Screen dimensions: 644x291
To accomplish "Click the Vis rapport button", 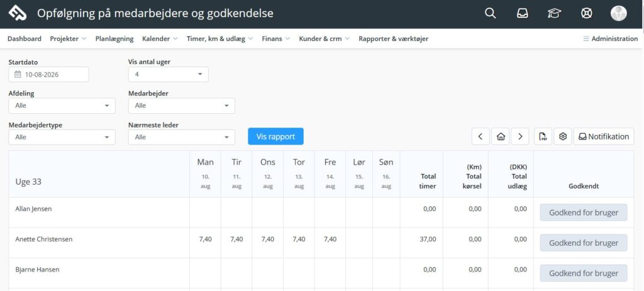I will (x=275, y=136).
